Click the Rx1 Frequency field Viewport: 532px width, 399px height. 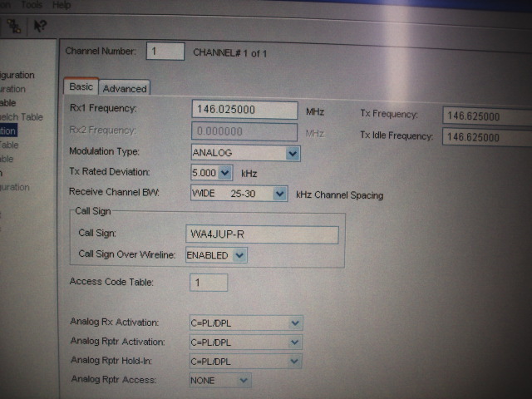244,110
